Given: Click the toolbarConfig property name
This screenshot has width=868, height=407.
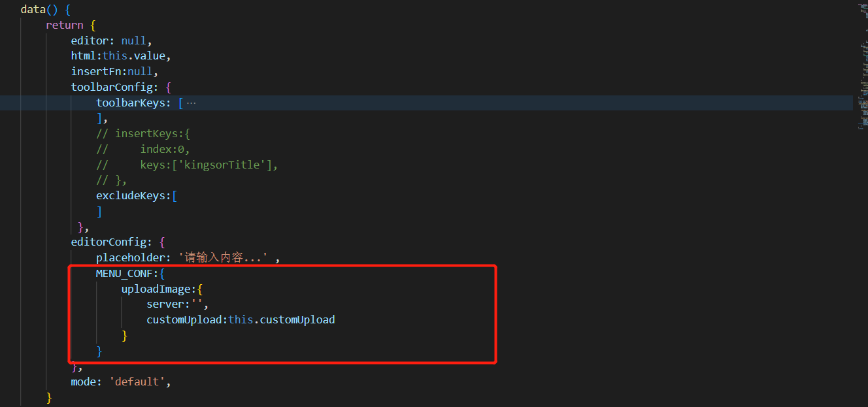Looking at the screenshot, I should coord(114,87).
